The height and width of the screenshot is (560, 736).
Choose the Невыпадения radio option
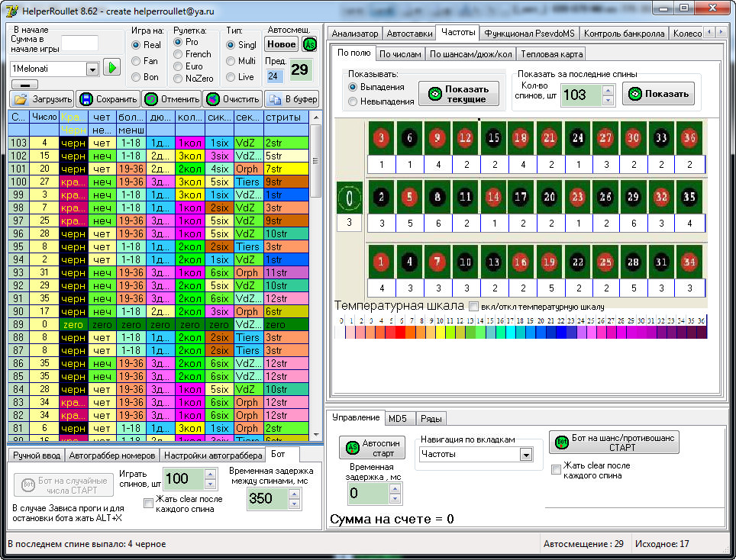353,101
